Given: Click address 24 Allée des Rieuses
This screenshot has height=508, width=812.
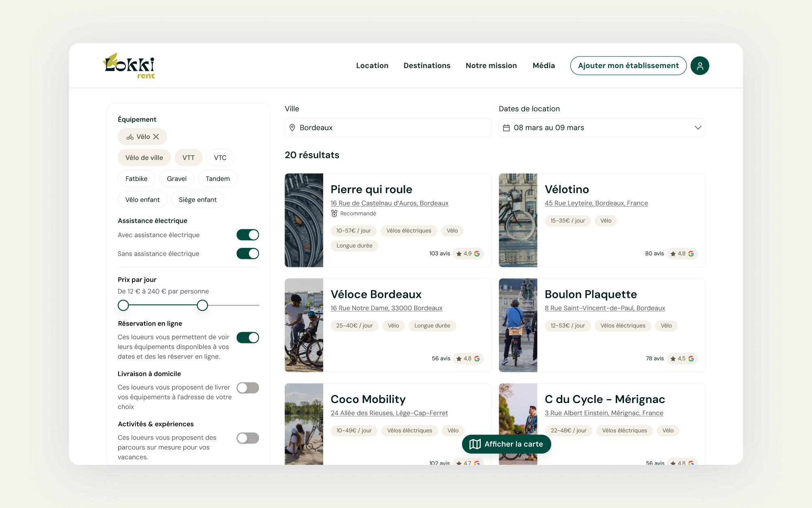Looking at the screenshot, I should pyautogui.click(x=389, y=413).
